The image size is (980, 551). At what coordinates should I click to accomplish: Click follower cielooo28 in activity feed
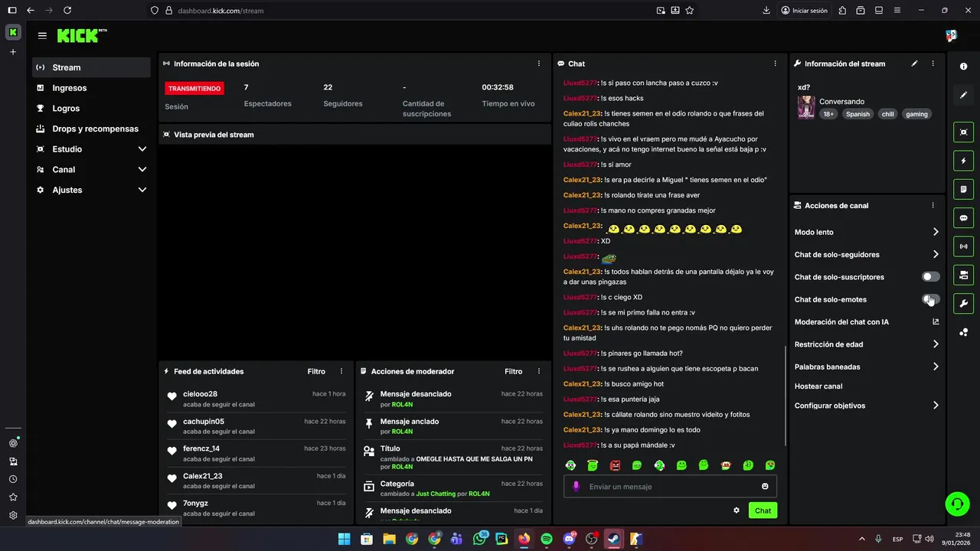pyautogui.click(x=200, y=394)
